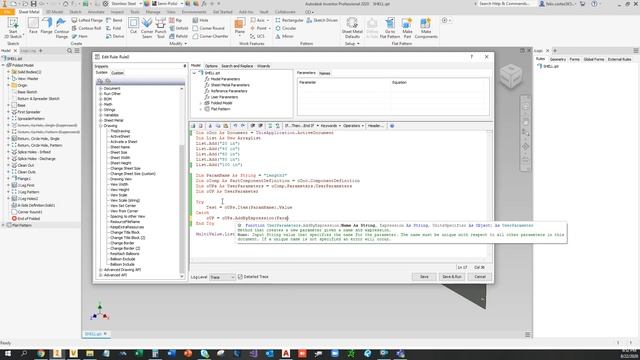
Task: Switch to the Names tab
Action: point(325,73)
